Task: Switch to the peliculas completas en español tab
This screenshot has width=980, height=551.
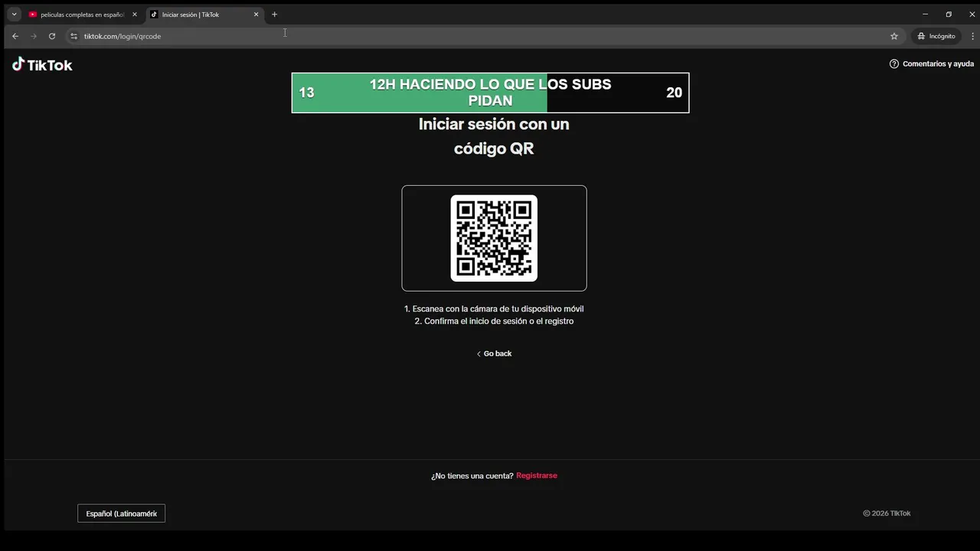Action: pyautogui.click(x=82, y=15)
